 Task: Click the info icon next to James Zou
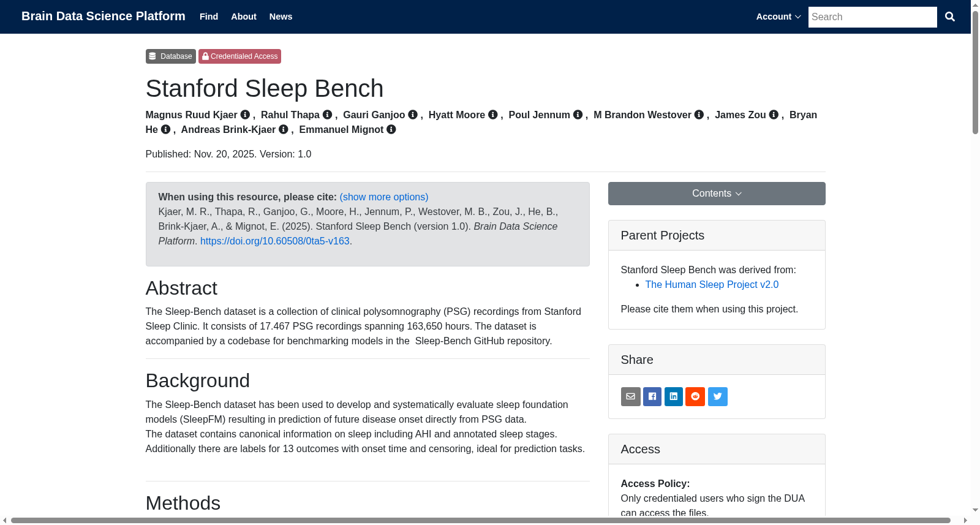[x=774, y=115]
